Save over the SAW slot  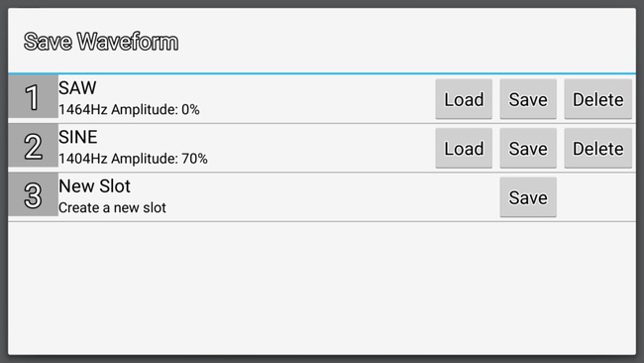point(528,99)
